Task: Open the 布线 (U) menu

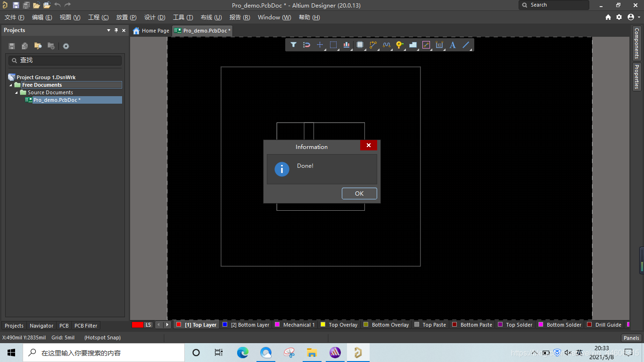Action: [211, 17]
